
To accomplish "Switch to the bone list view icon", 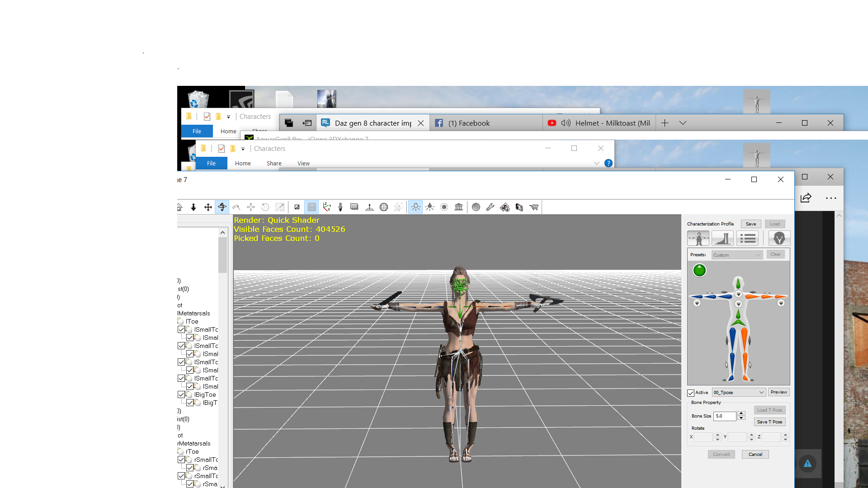I will click(x=747, y=238).
